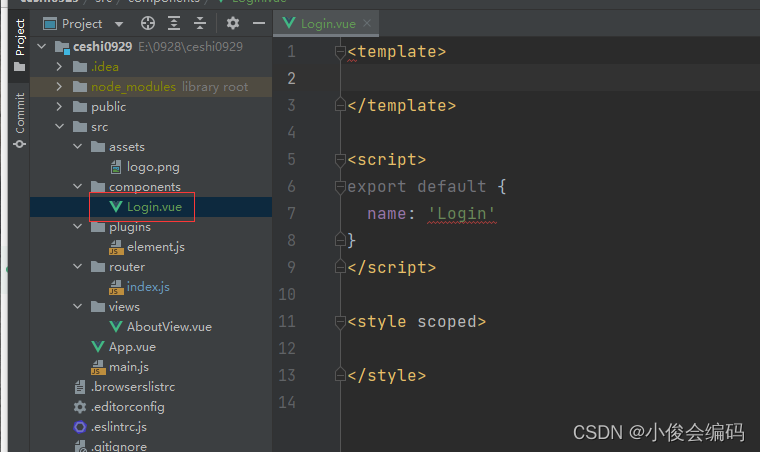760x452 pixels.
Task: Click the name property on line 7
Action: click(386, 214)
